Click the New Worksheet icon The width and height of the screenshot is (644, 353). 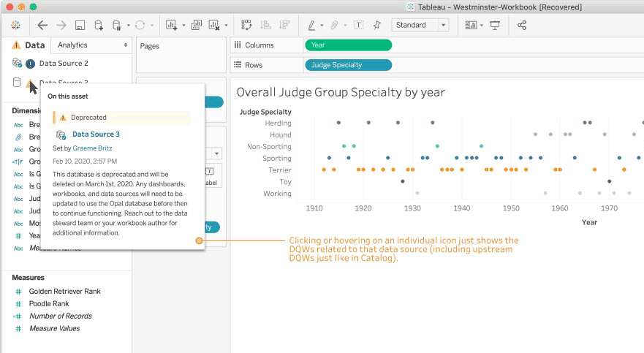pos(171,26)
